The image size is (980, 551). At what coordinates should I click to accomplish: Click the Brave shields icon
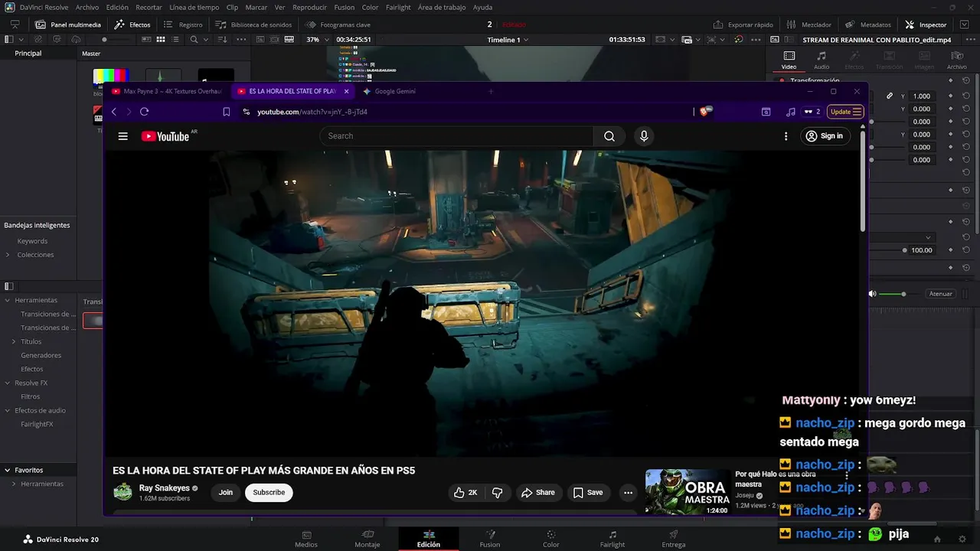pos(705,112)
